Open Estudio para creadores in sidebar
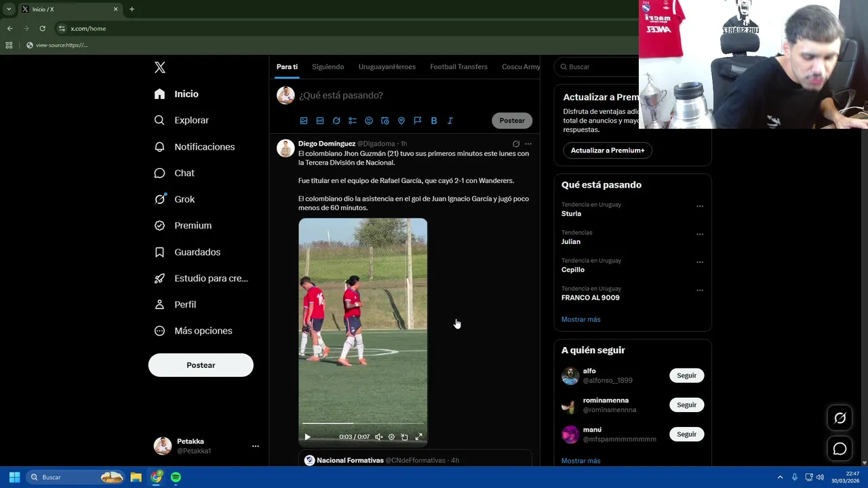The width and height of the screenshot is (868, 488). click(x=201, y=278)
